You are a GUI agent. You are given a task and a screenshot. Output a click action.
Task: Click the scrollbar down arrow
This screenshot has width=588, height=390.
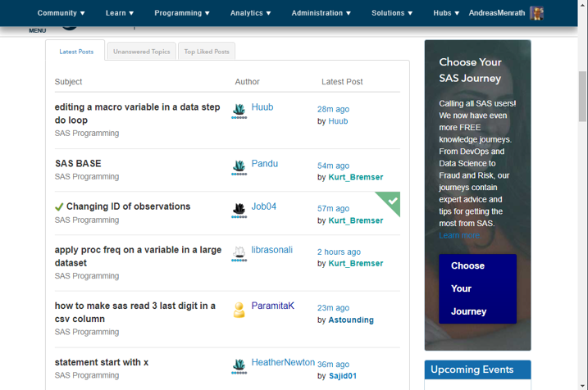582,386
